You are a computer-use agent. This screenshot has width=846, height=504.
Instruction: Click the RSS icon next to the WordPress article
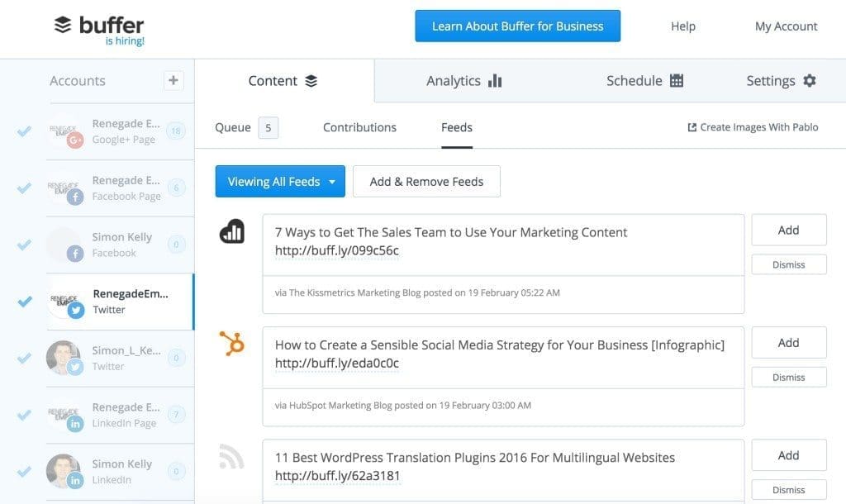click(x=230, y=455)
